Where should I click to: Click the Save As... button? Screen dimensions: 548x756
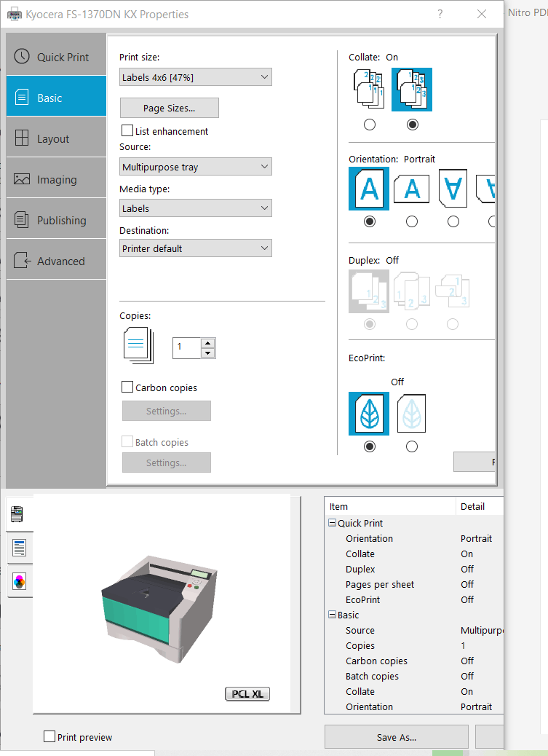tap(397, 737)
